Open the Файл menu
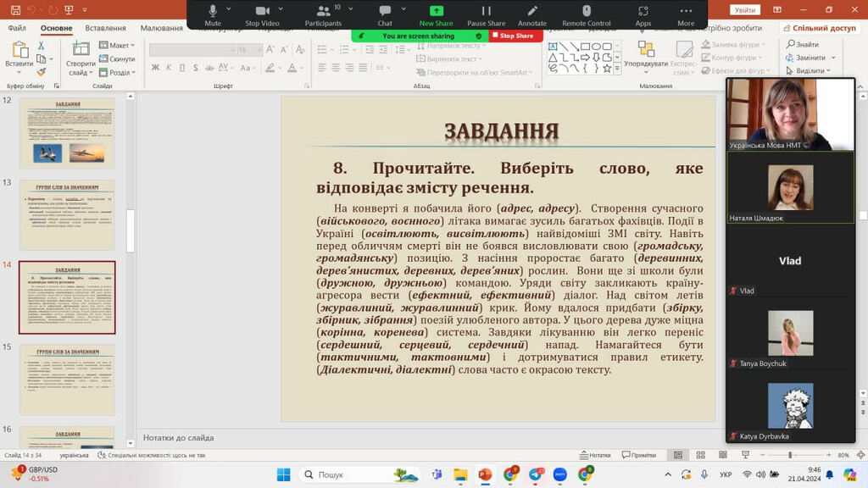The width and height of the screenshot is (868, 488). (x=17, y=28)
